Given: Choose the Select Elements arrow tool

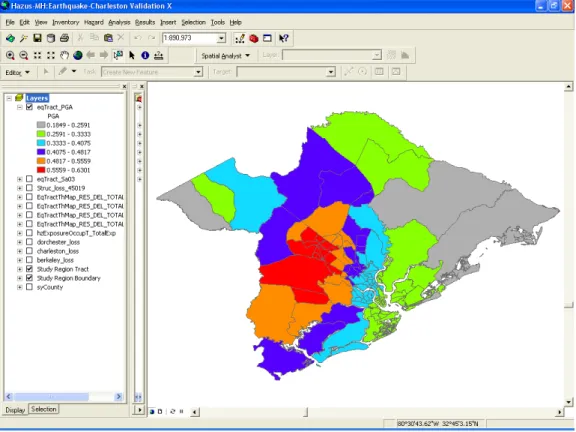Looking at the screenshot, I should tap(132, 55).
